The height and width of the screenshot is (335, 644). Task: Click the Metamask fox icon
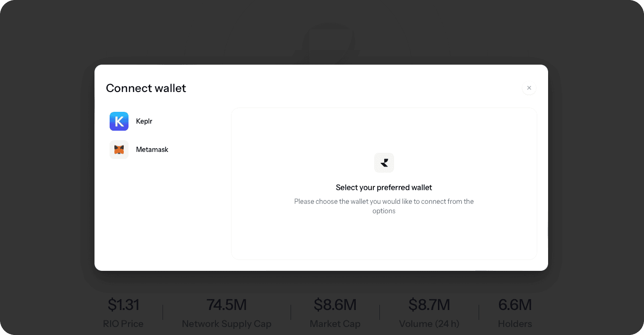click(x=119, y=150)
